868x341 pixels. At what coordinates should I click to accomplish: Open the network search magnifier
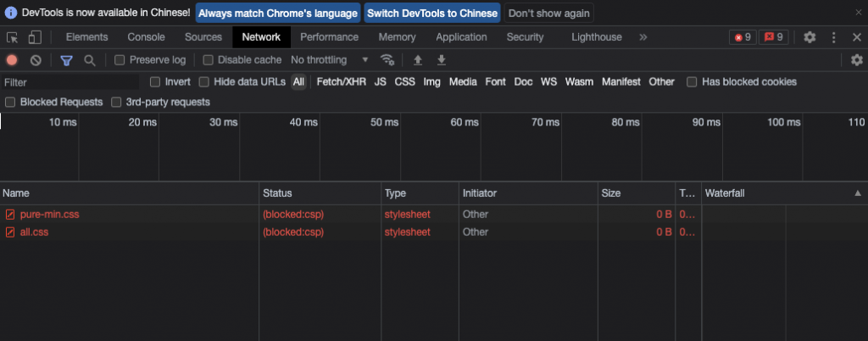[x=89, y=60]
